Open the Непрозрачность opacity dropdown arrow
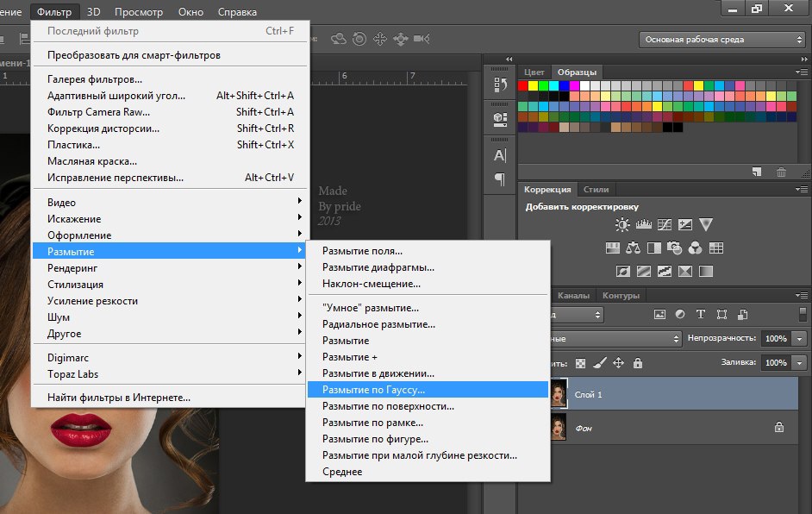Image resolution: width=812 pixels, height=514 pixels. [x=798, y=339]
